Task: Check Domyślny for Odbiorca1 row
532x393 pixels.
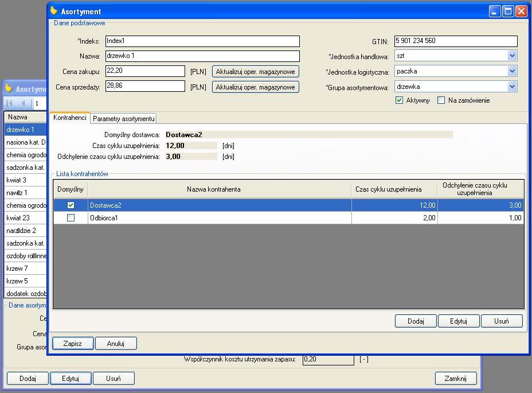Action: (x=71, y=218)
